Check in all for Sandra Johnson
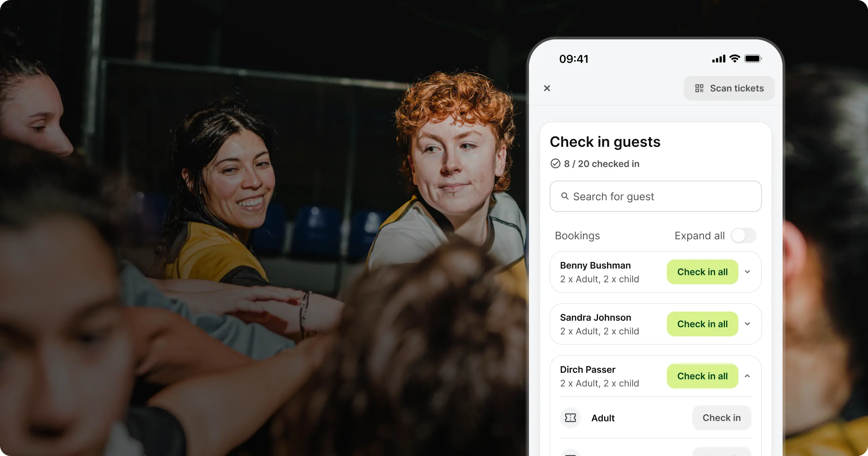Viewport: 868px width, 456px height. [703, 324]
